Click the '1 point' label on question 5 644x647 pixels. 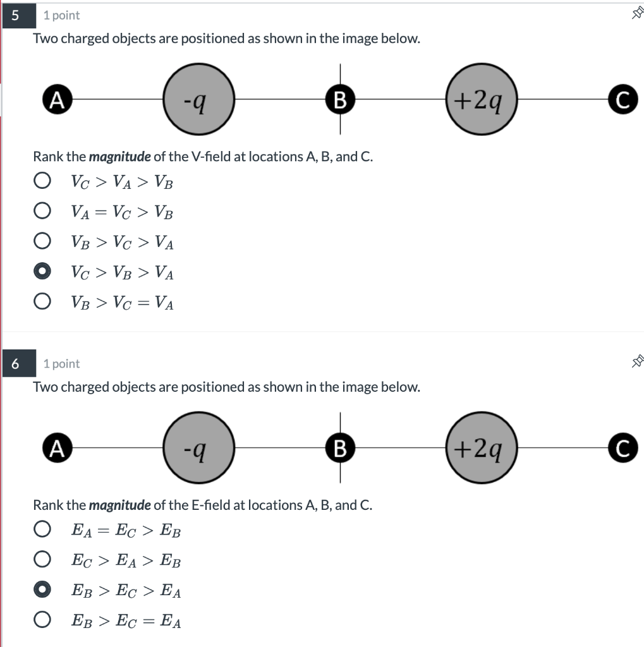(x=61, y=15)
